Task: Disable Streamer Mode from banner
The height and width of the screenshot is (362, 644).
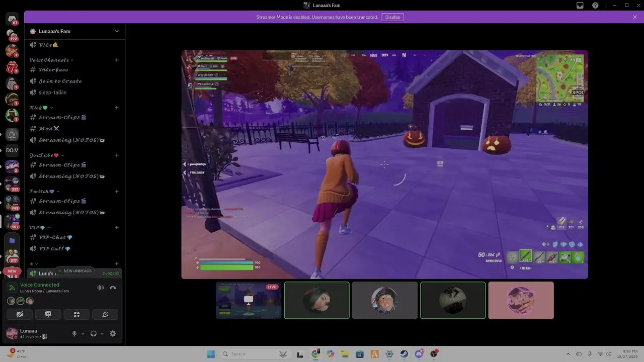Action: coord(393,17)
